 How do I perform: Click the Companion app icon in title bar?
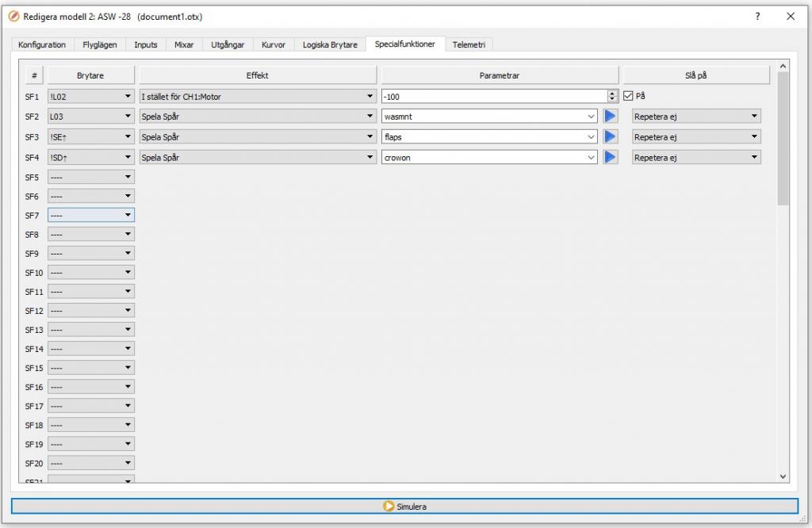pyautogui.click(x=13, y=17)
